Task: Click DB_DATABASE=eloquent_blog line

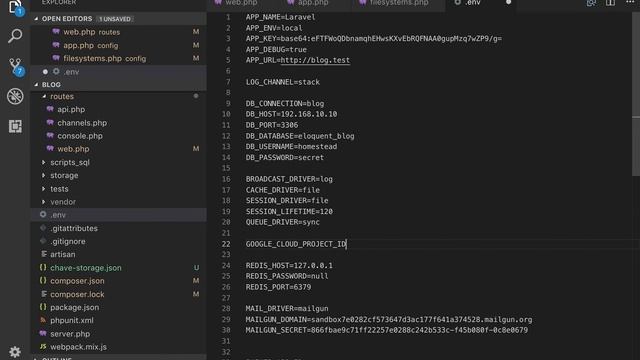Action: pyautogui.click(x=300, y=136)
